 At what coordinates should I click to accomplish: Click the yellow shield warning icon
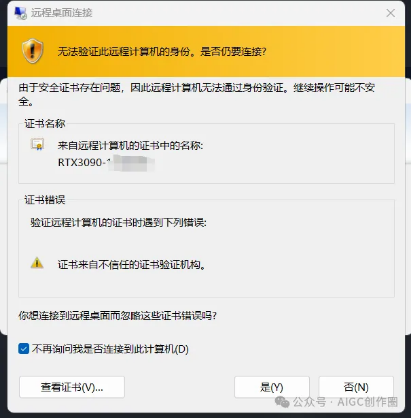pos(32,51)
